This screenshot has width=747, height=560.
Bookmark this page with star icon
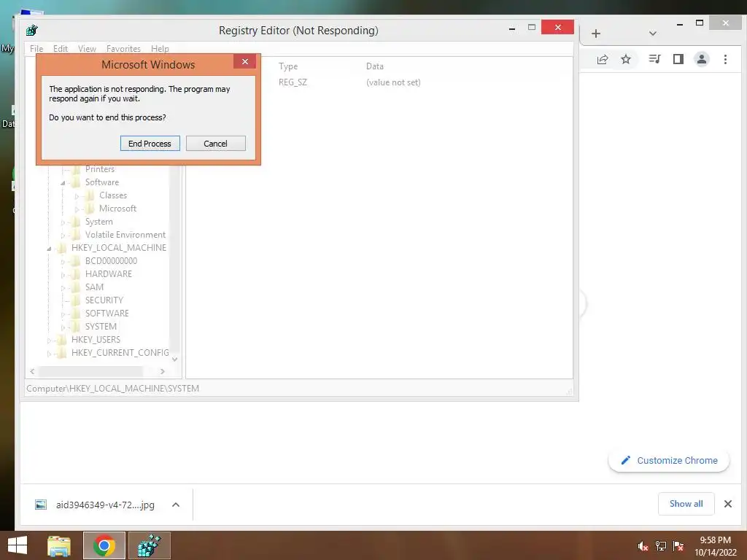(x=626, y=59)
